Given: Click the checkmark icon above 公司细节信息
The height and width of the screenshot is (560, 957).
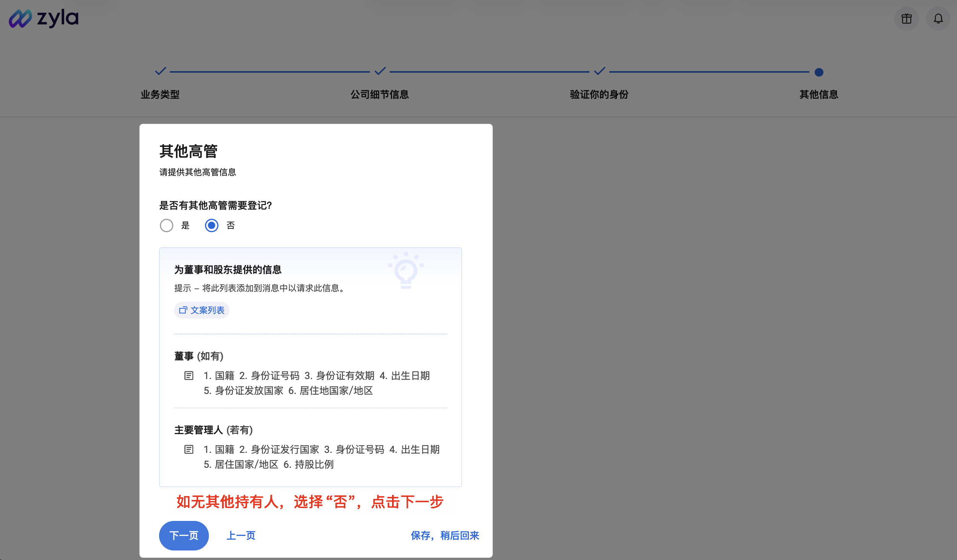Looking at the screenshot, I should pos(379,71).
